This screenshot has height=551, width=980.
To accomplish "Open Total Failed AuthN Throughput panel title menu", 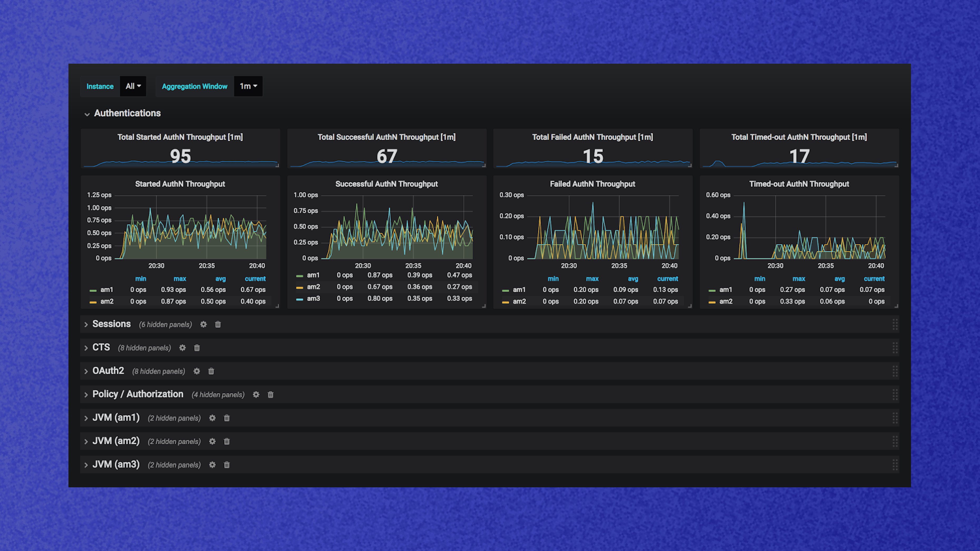I will tap(592, 137).
